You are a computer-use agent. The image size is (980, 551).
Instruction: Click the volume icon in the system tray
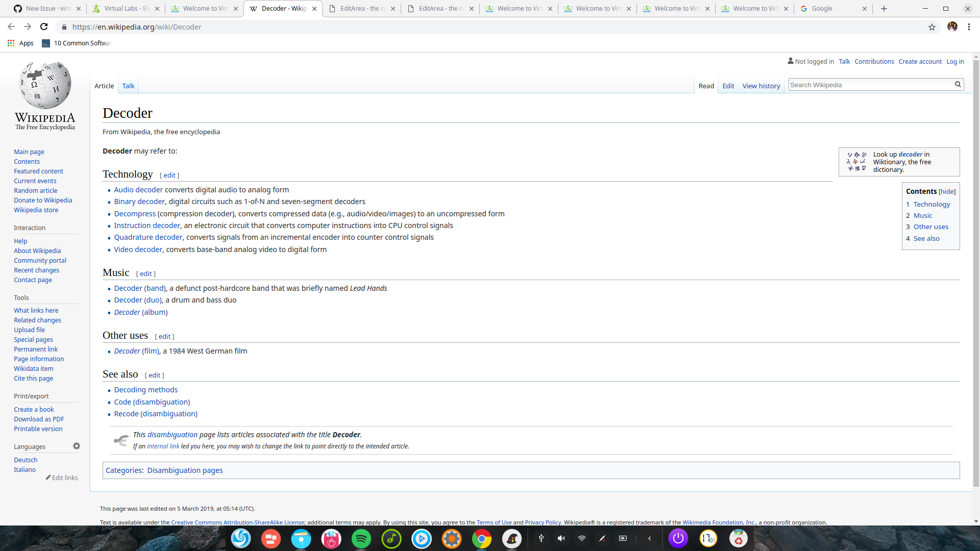(x=561, y=538)
